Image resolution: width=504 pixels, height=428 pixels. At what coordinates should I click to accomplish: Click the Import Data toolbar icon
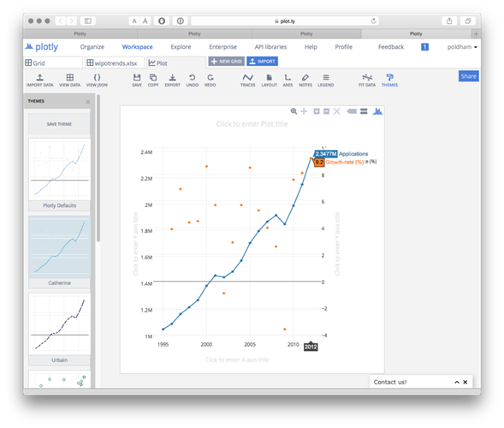[40, 80]
